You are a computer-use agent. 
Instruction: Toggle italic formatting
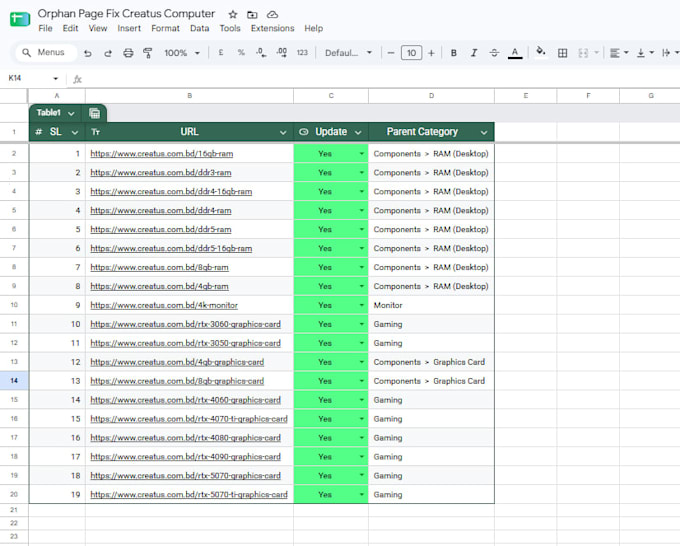[474, 53]
